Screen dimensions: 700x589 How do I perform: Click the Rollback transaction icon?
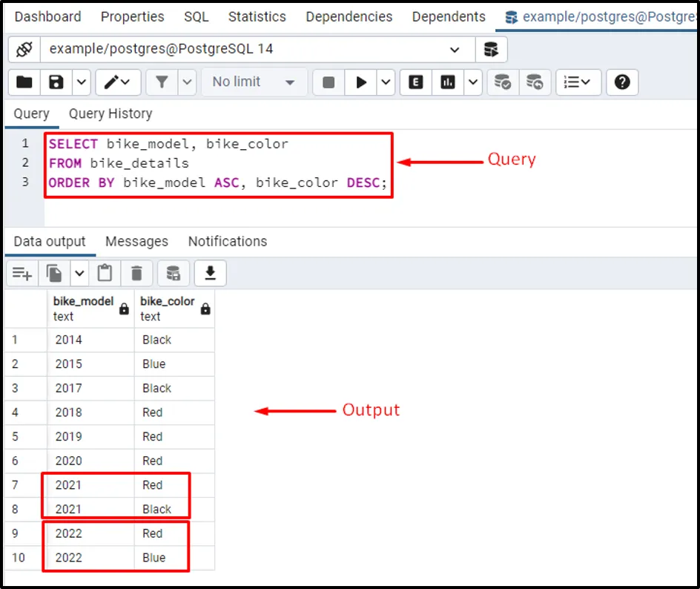(x=535, y=82)
